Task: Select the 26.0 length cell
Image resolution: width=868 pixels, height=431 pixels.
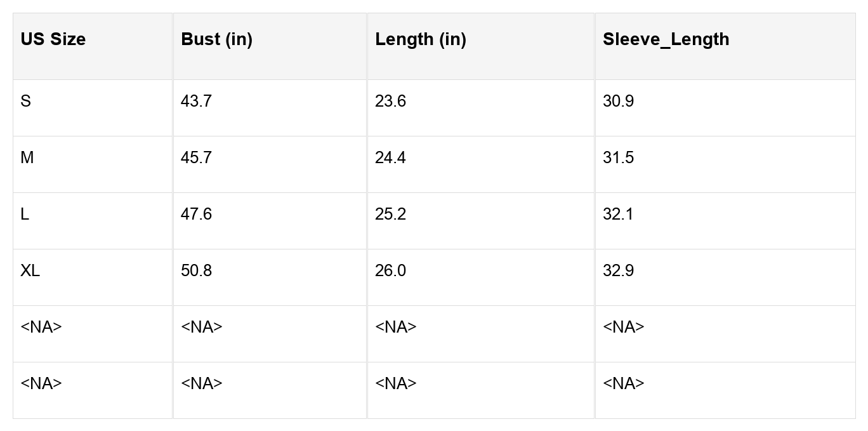Action: click(390, 271)
